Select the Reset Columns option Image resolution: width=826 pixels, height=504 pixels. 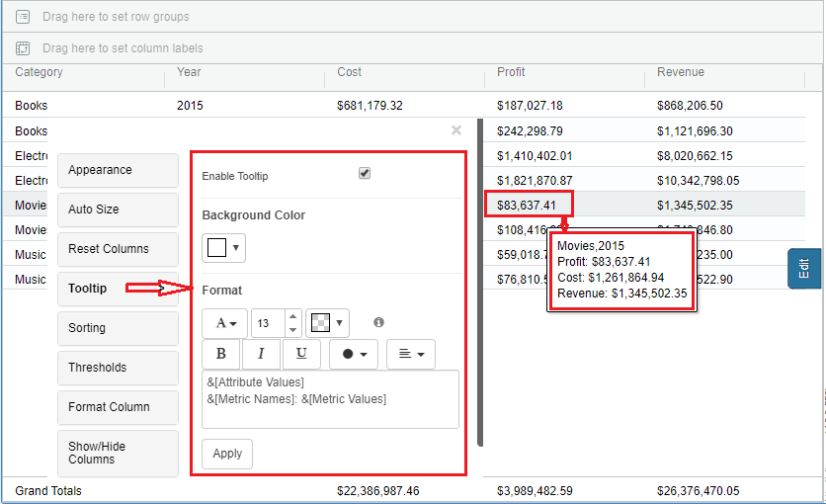pyautogui.click(x=118, y=249)
